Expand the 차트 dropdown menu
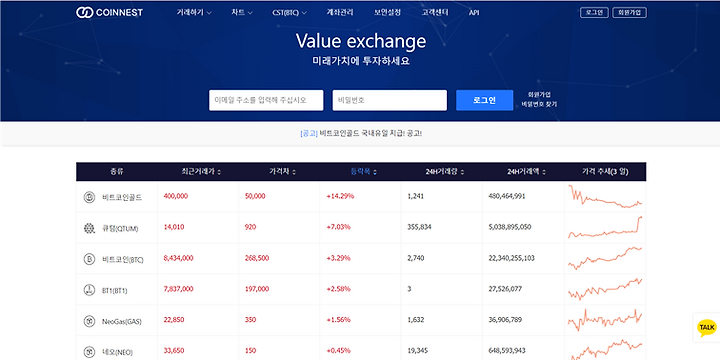Screen dimensions: 720x360 click(x=242, y=13)
